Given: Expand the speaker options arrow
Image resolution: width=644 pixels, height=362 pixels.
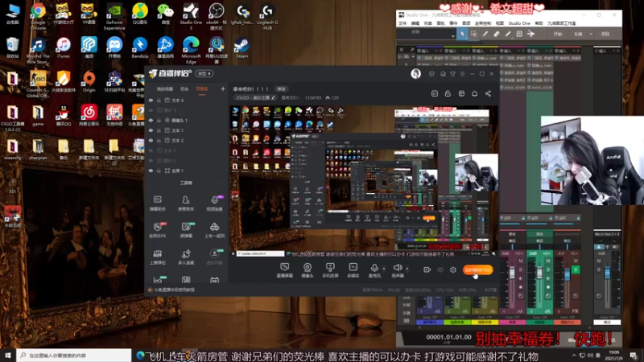Looking at the screenshot, I should coord(407,269).
